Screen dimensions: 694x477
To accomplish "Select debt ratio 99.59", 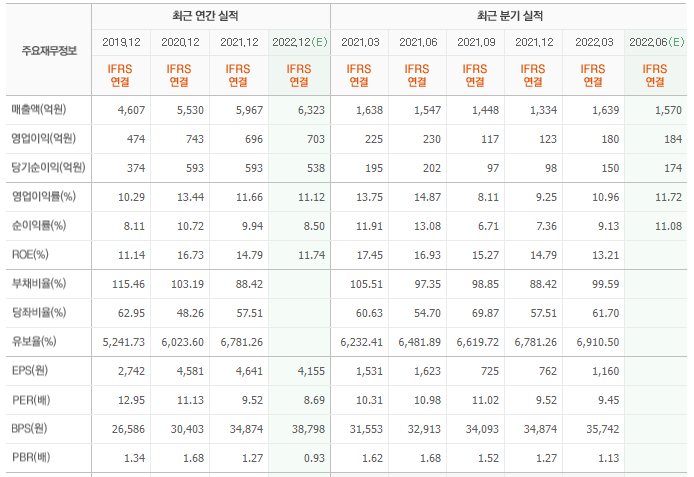I will pos(605,284).
